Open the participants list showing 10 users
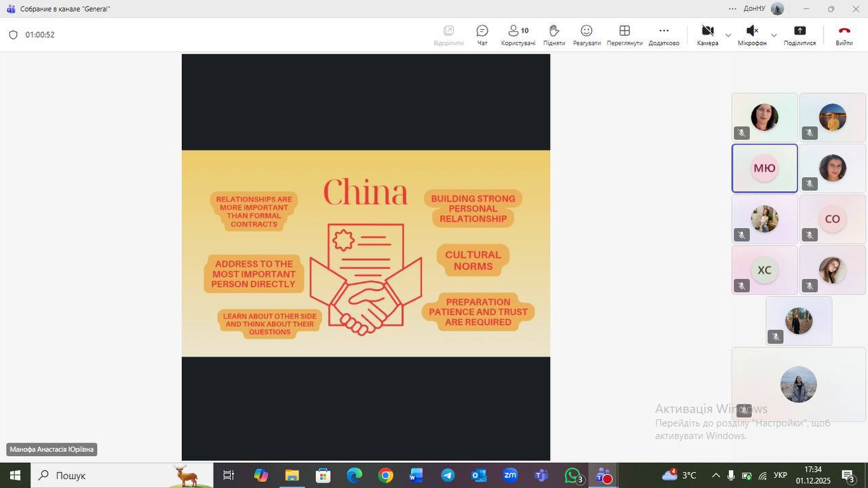This screenshot has height=488, width=868. tap(518, 35)
